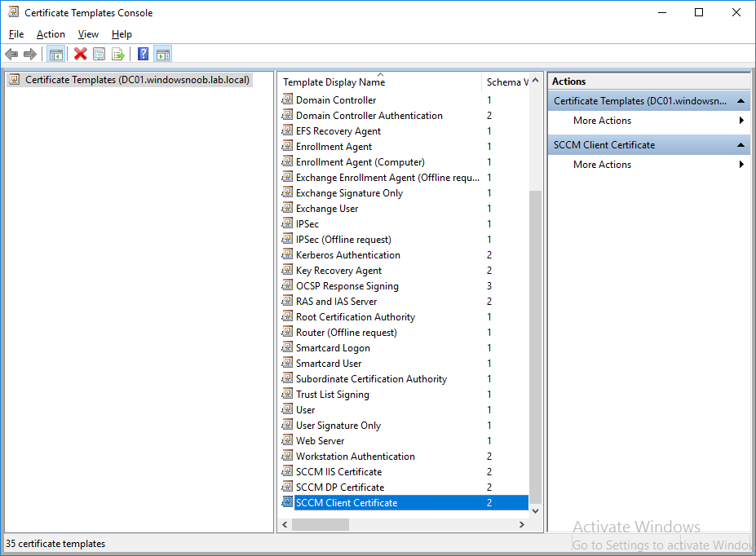Image resolution: width=756 pixels, height=556 pixels.
Task: Click the vertical scrollbar down arrow
Action: click(x=536, y=510)
